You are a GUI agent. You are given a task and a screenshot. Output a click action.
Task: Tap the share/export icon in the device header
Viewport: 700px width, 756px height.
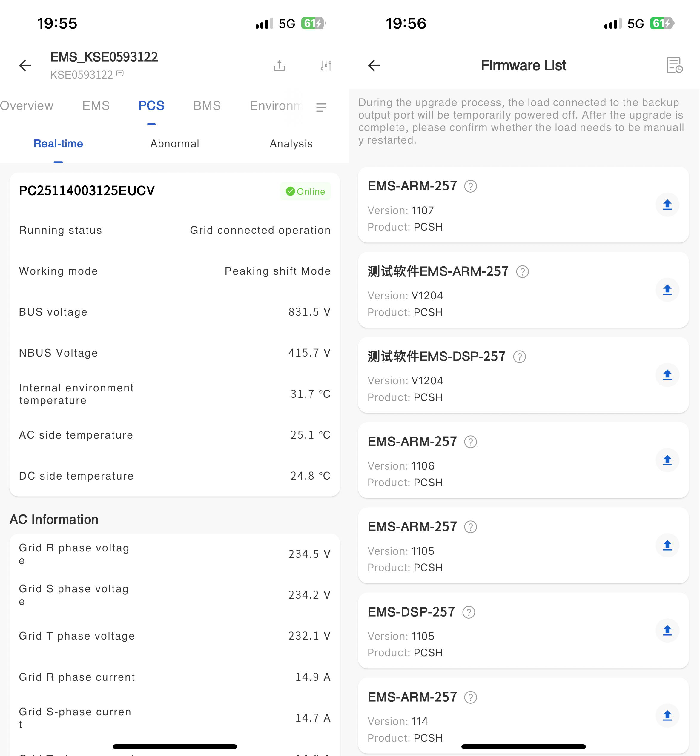coord(279,65)
